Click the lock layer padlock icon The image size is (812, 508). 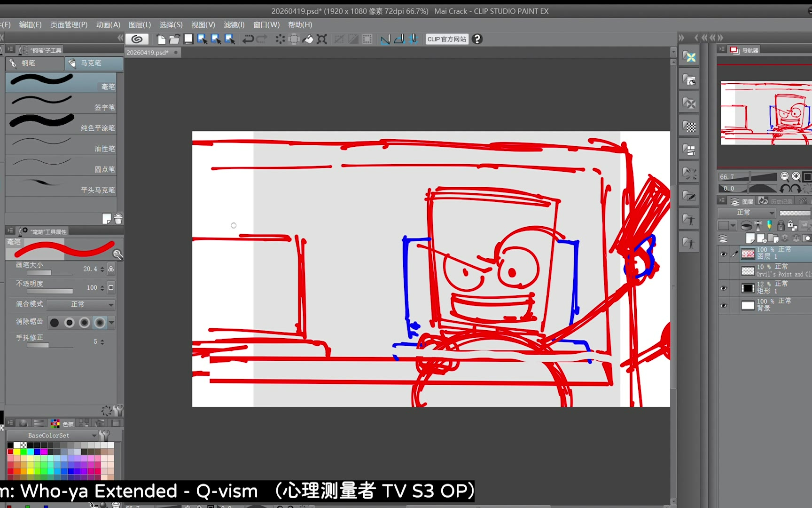point(781,226)
